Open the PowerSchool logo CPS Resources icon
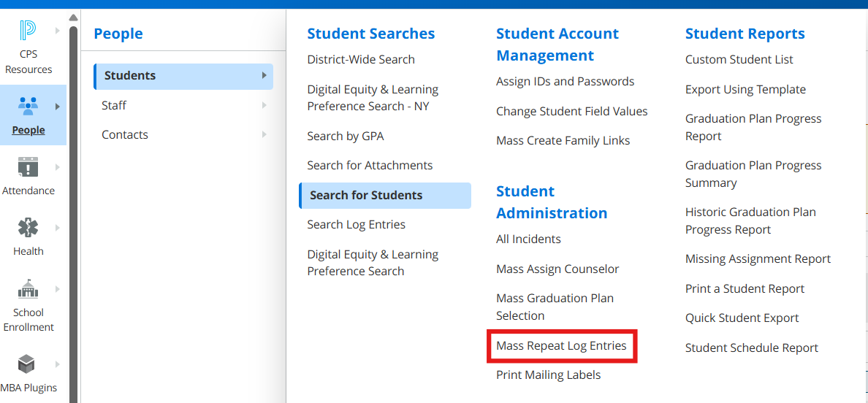Screen dimensions: 868x403 [x=28, y=31]
